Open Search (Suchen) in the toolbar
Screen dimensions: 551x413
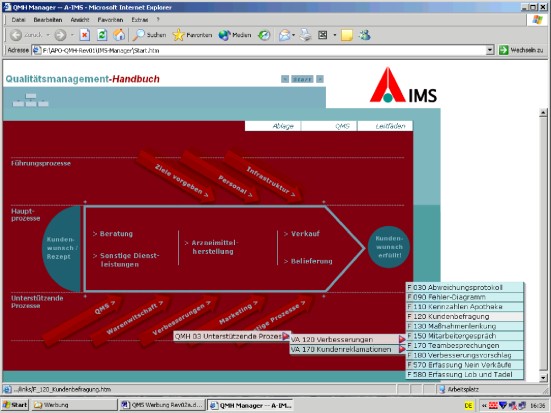(x=149, y=35)
